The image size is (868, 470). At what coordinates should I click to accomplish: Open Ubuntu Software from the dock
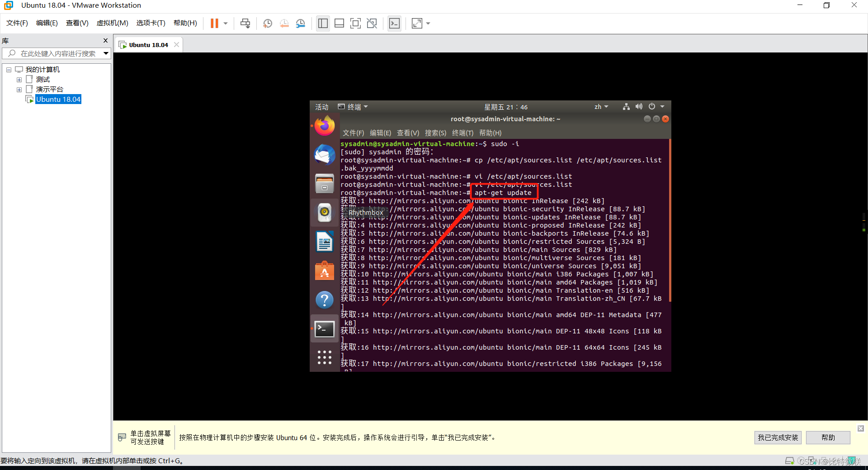coord(324,271)
